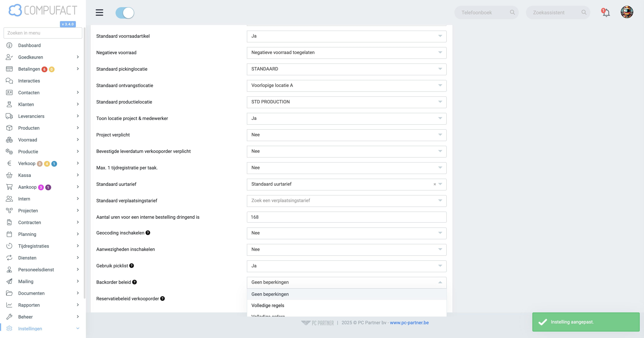This screenshot has width=644, height=338.
Task: Select Geen beperkingen in dropdown list
Action: 347,294
